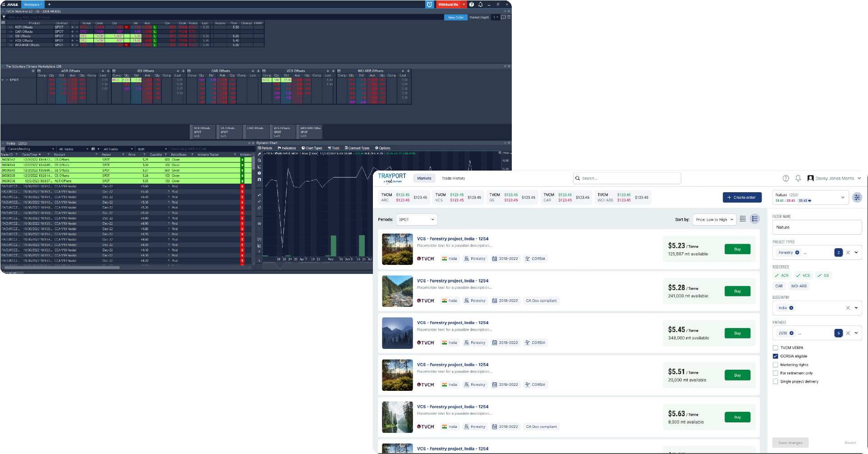The image size is (868, 454).
Task: Remove the Forestry project type chip
Action: (x=797, y=253)
